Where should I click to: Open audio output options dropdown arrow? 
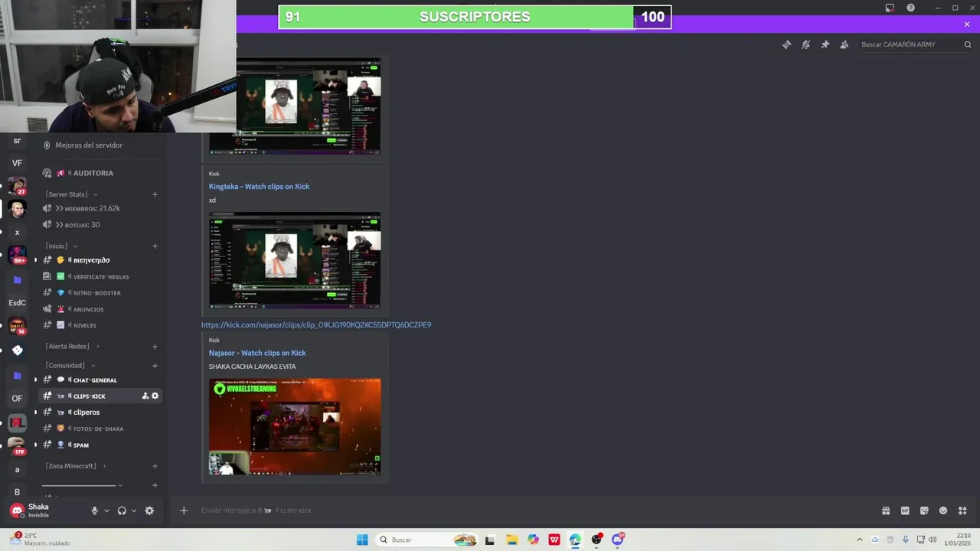134,510
